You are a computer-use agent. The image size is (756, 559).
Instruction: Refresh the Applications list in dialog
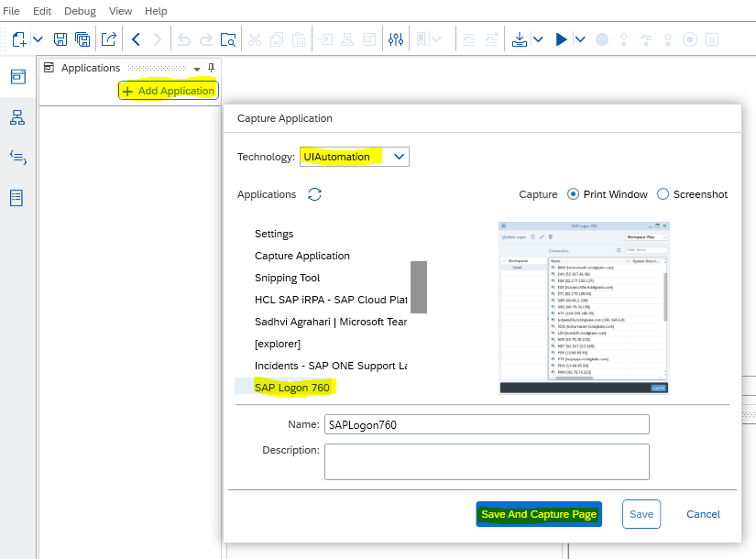(315, 194)
